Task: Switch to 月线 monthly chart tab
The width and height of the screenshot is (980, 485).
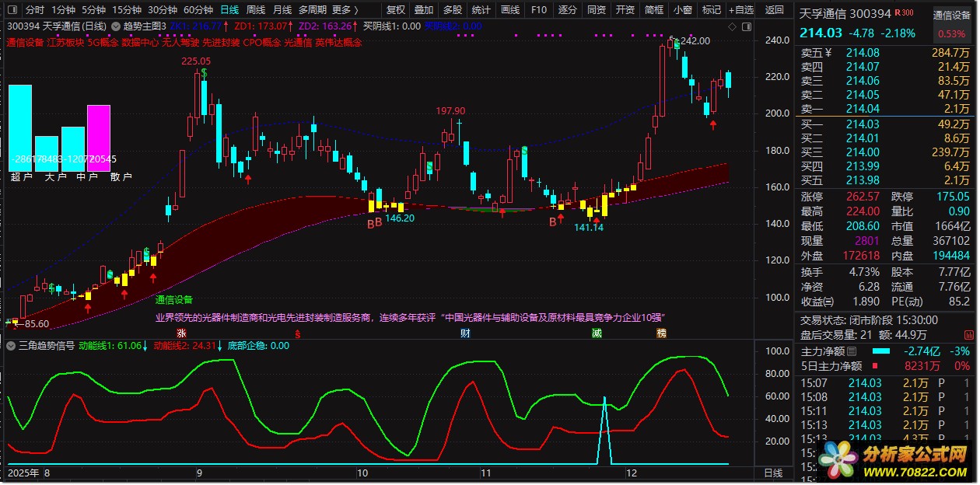Action: (x=282, y=10)
